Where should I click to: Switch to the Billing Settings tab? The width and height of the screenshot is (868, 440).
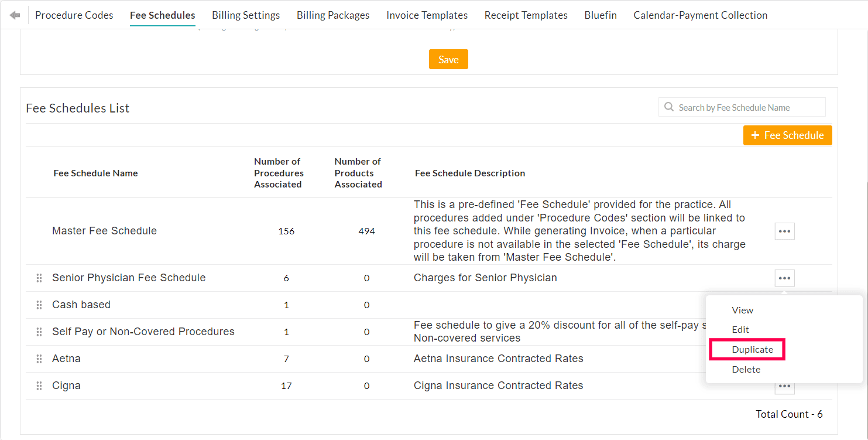point(246,15)
